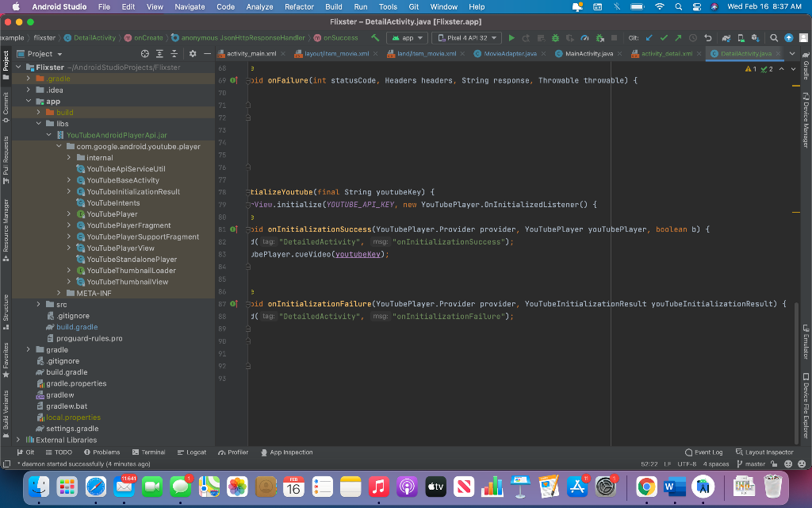Click Collapse All in Project panel
The image size is (812, 508).
[174, 54]
